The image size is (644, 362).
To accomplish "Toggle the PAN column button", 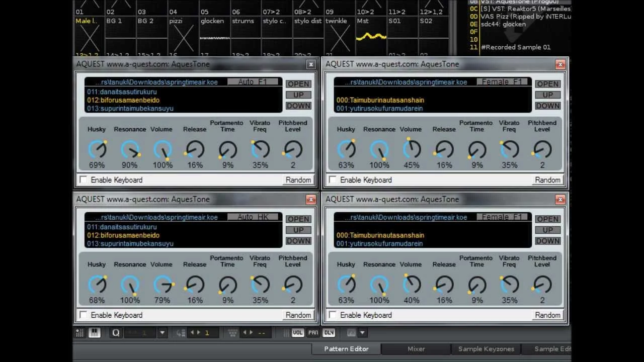I will click(313, 332).
